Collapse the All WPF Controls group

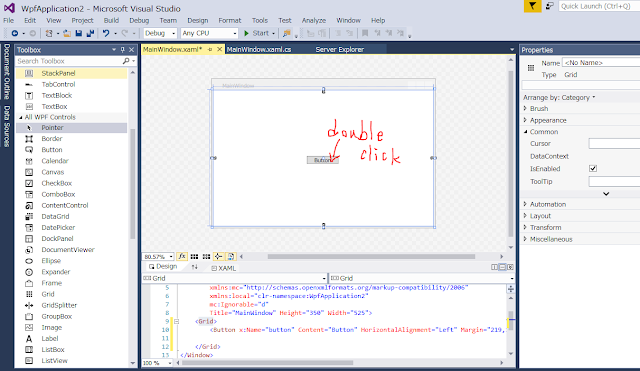(21, 117)
